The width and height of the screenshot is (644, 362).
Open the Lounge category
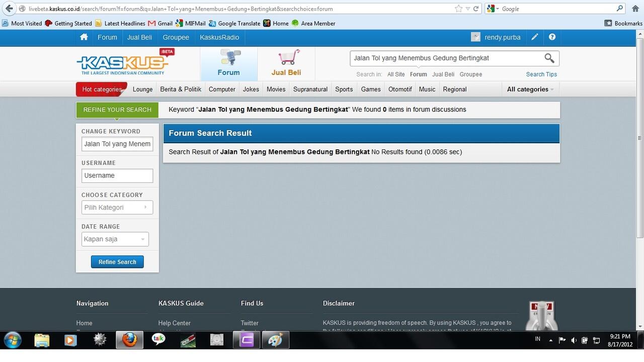click(x=142, y=89)
